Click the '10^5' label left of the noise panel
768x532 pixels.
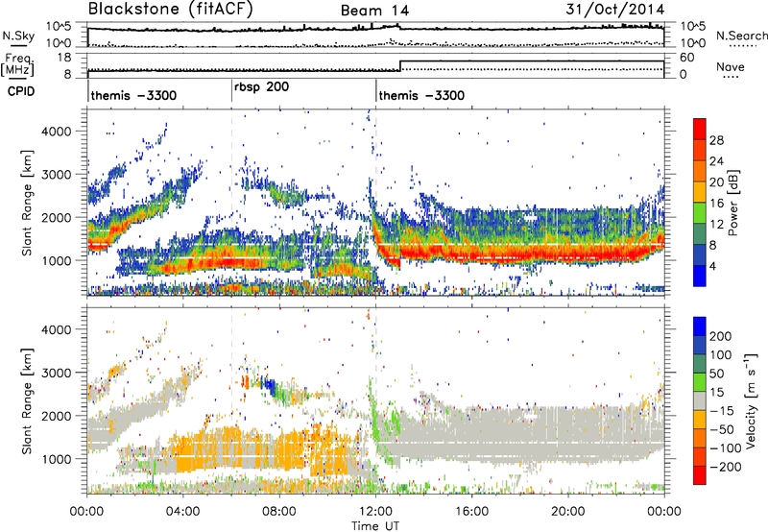tap(59, 26)
